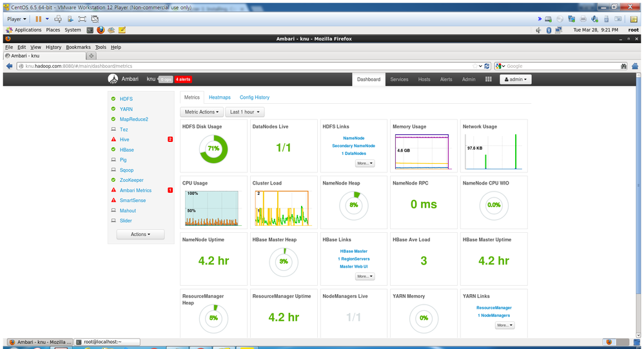Screen dimensions: 644x349
Task: Open the views grid icon
Action: [x=488, y=79]
